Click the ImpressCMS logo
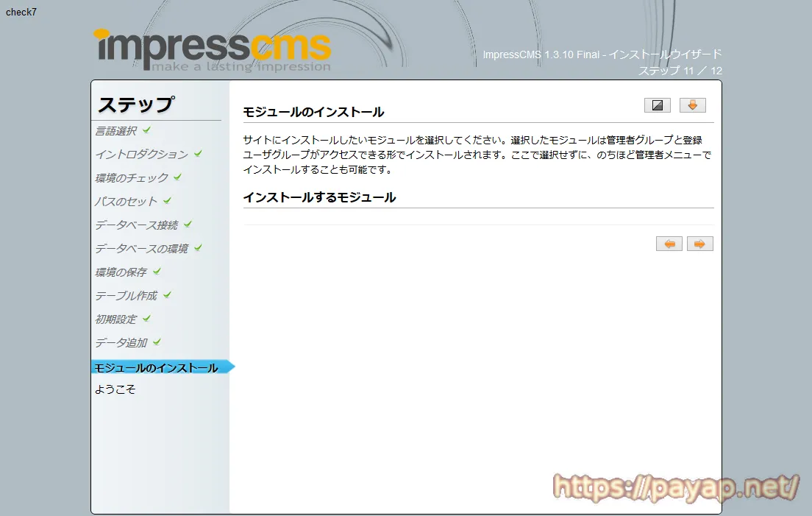 (211, 46)
